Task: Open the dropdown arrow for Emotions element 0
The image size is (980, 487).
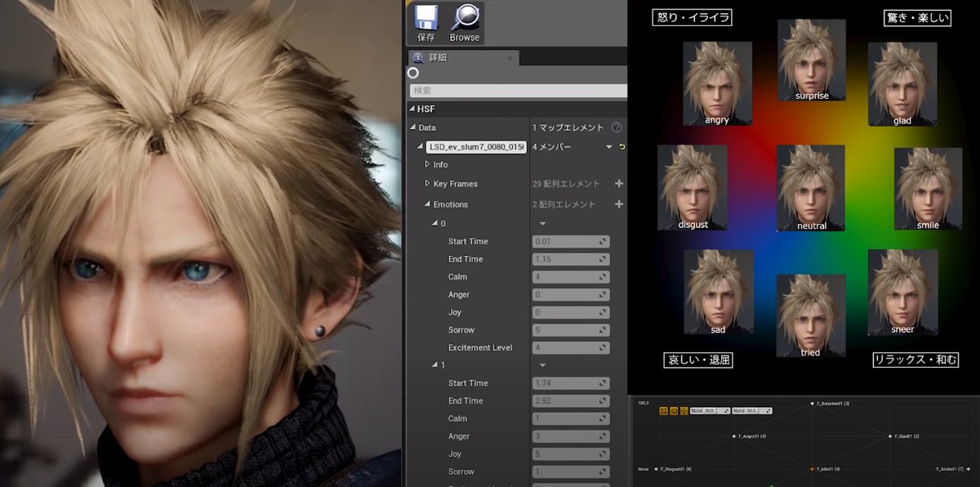Action: [542, 223]
